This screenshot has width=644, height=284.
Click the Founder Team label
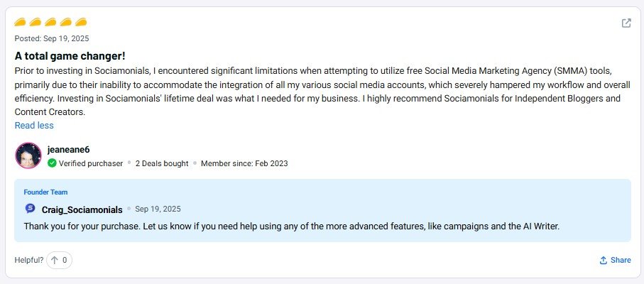45,192
